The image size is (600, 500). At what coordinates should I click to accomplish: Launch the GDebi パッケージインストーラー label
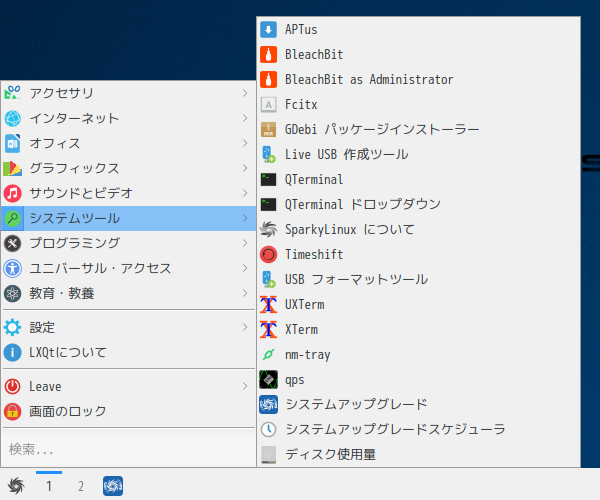[x=382, y=129]
